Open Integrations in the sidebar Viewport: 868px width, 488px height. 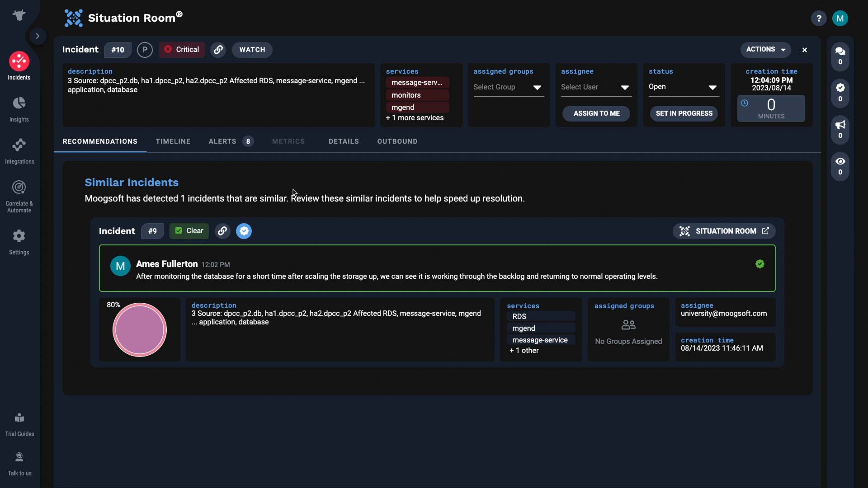click(19, 151)
